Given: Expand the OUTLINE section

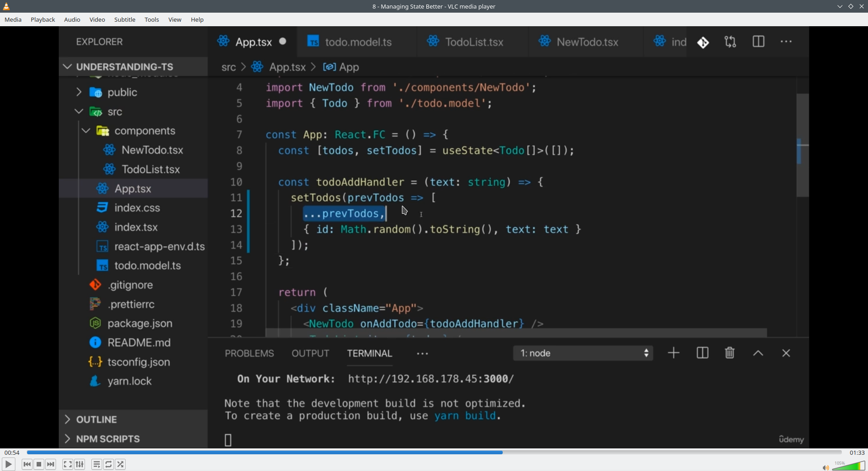Looking at the screenshot, I should [x=133, y=419].
